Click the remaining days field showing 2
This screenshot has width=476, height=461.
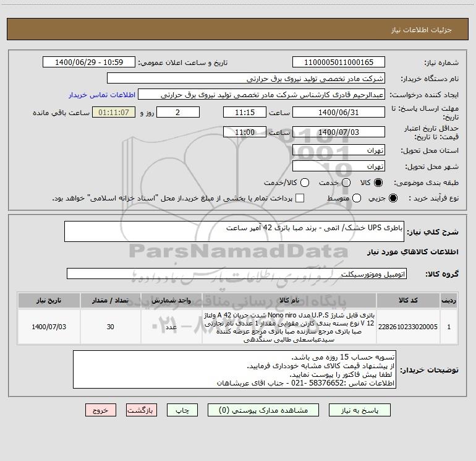click(178, 112)
